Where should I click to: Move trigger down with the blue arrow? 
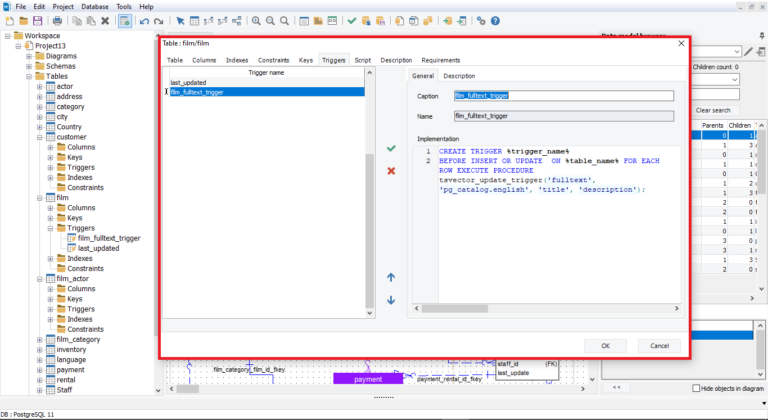pos(391,300)
